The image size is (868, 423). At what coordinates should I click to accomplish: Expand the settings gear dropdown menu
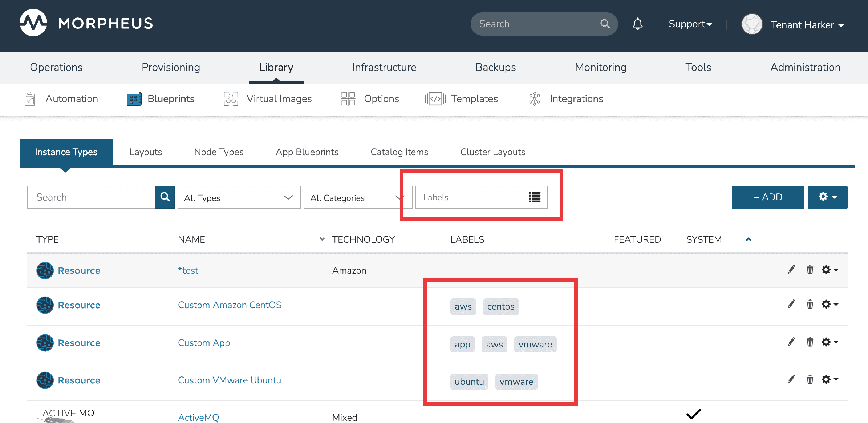828,197
